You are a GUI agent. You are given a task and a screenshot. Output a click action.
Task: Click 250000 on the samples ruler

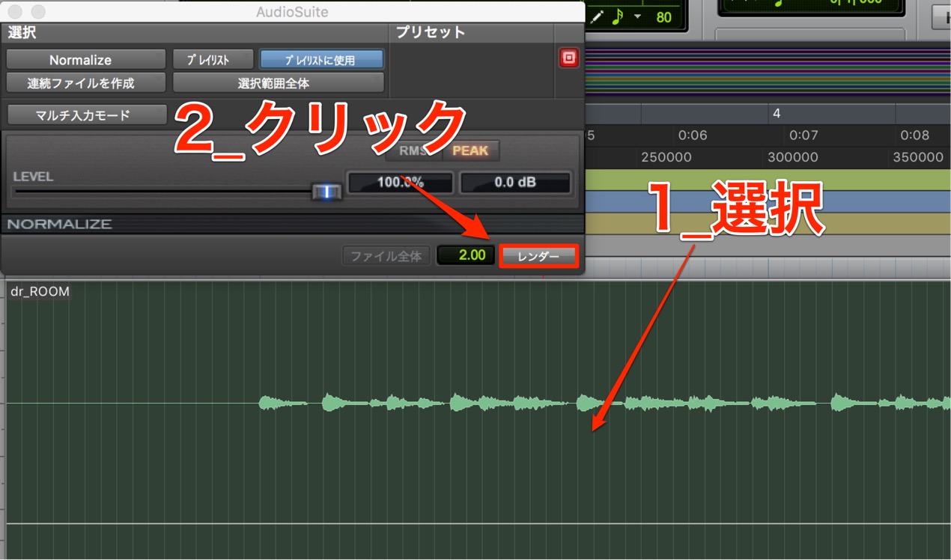pos(666,157)
